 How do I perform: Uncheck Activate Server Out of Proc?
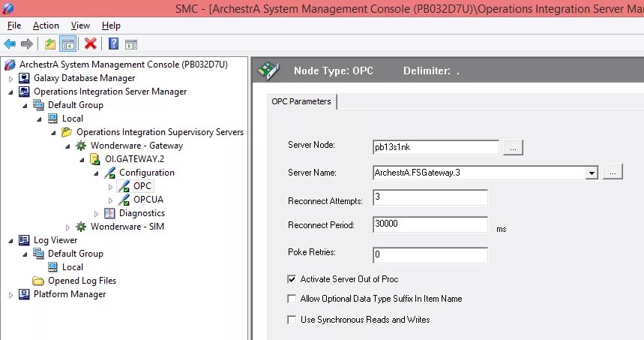[292, 279]
